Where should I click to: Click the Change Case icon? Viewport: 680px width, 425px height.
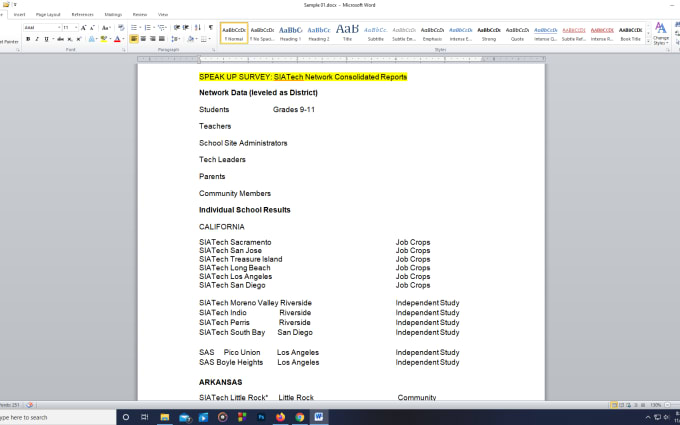coord(105,28)
